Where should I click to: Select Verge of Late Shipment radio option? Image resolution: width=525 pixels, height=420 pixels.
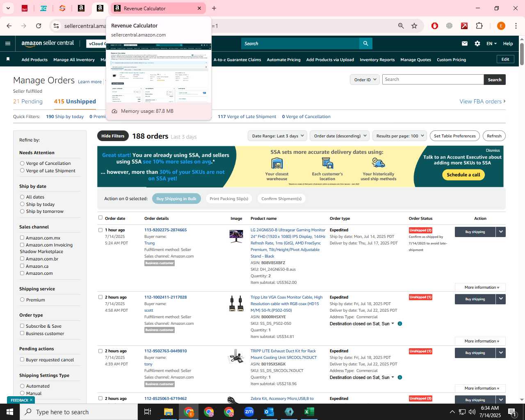coord(22,170)
